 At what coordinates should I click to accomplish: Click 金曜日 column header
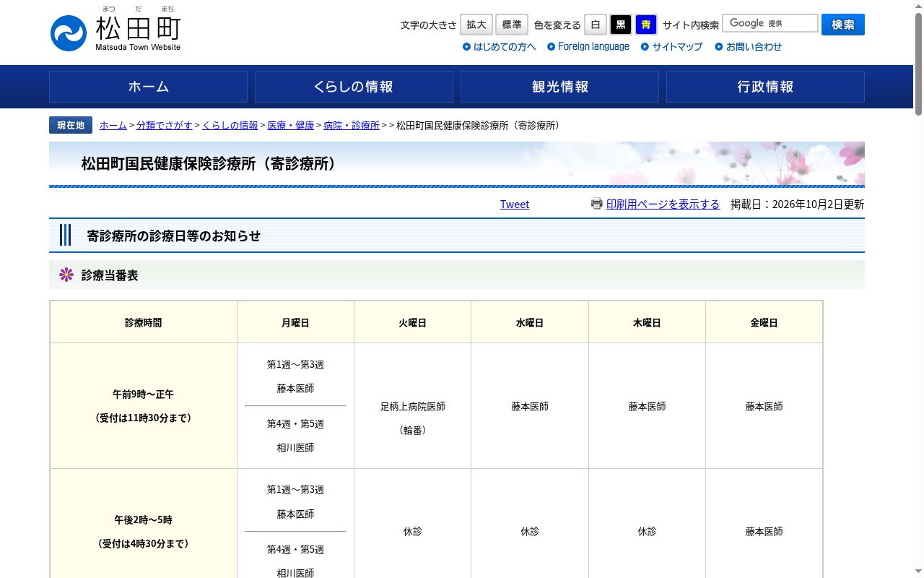tap(764, 322)
